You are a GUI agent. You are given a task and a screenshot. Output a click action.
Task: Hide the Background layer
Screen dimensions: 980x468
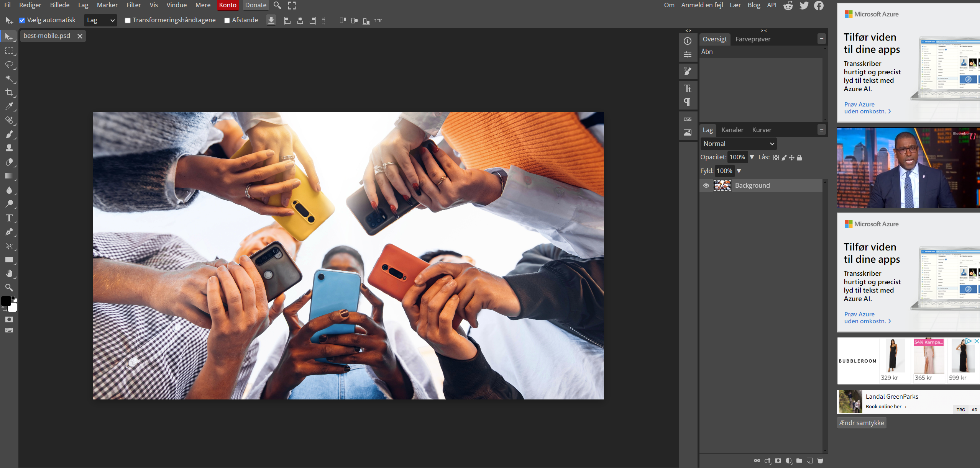tap(706, 185)
